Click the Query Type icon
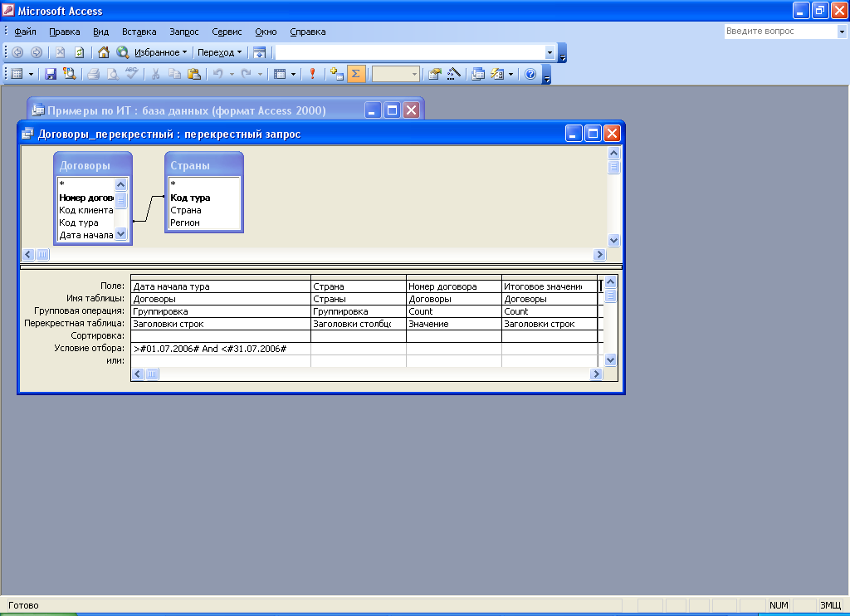The width and height of the screenshot is (850, 616). pos(280,74)
